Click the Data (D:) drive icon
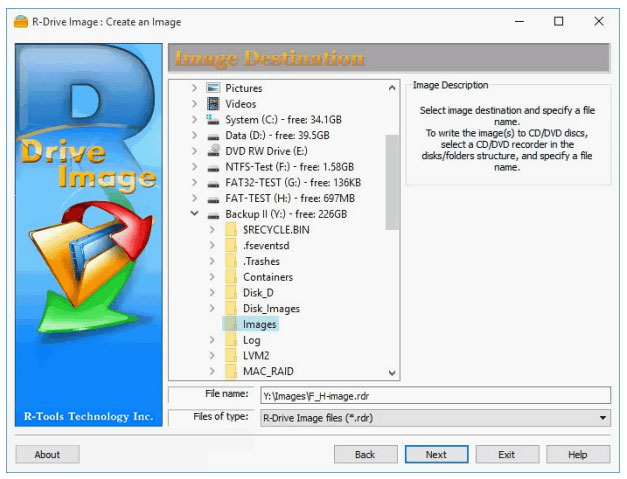The width and height of the screenshot is (627, 479). [x=213, y=136]
